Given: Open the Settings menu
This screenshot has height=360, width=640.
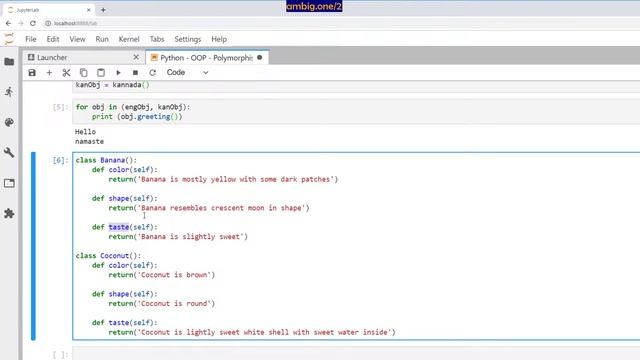Looking at the screenshot, I should (x=188, y=39).
